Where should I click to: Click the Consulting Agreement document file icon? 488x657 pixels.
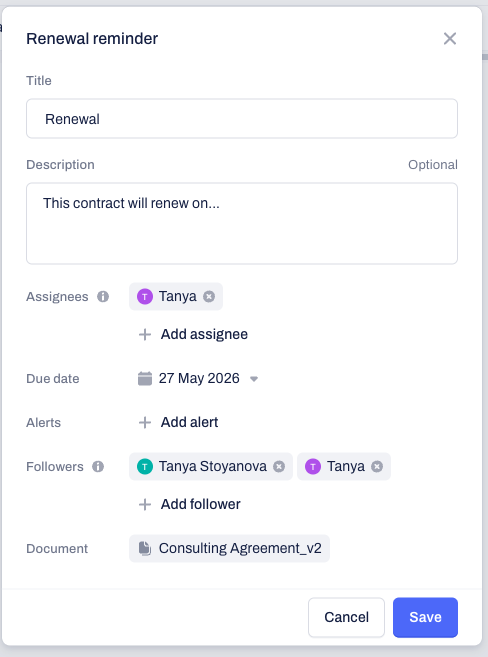[145, 548]
